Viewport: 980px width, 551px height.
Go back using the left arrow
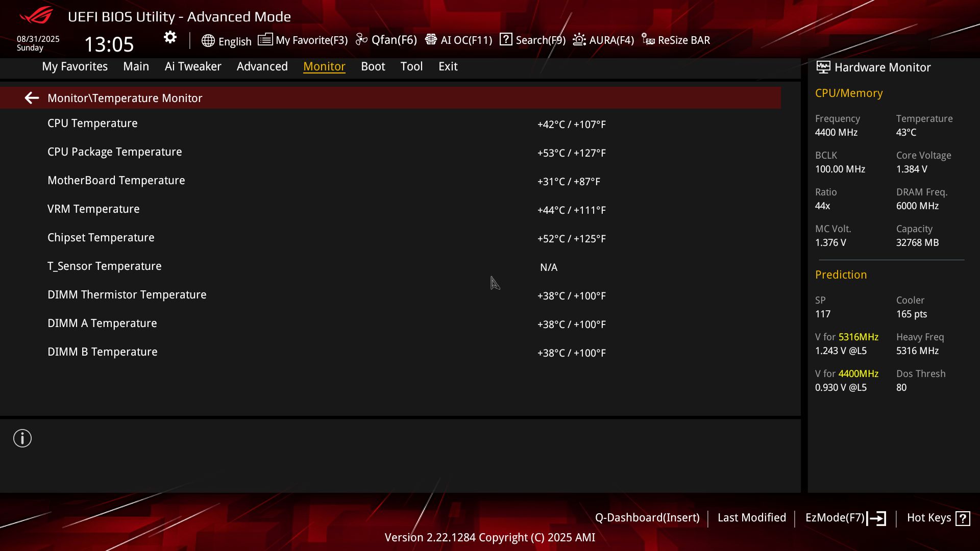32,98
